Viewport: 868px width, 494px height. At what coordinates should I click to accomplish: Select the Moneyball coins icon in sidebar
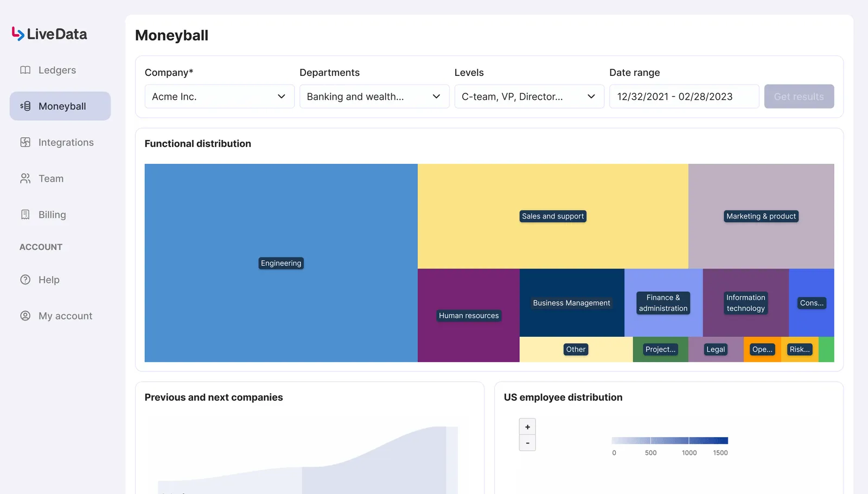tap(25, 106)
